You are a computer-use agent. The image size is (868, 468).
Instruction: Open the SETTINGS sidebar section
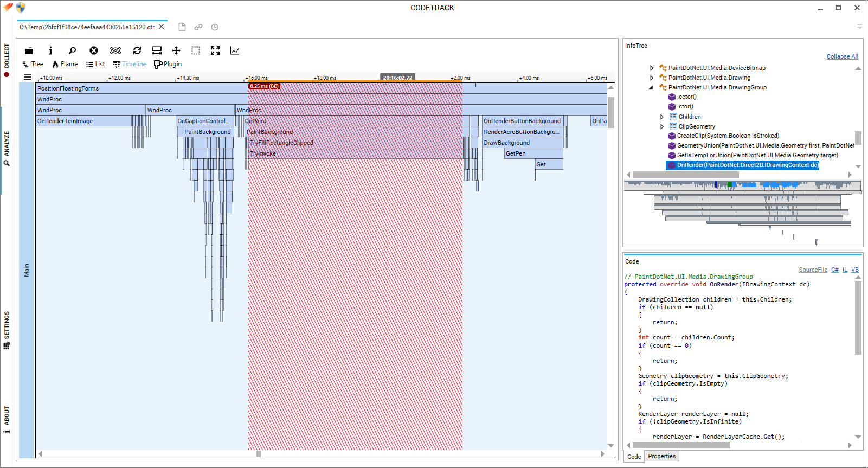click(7, 330)
